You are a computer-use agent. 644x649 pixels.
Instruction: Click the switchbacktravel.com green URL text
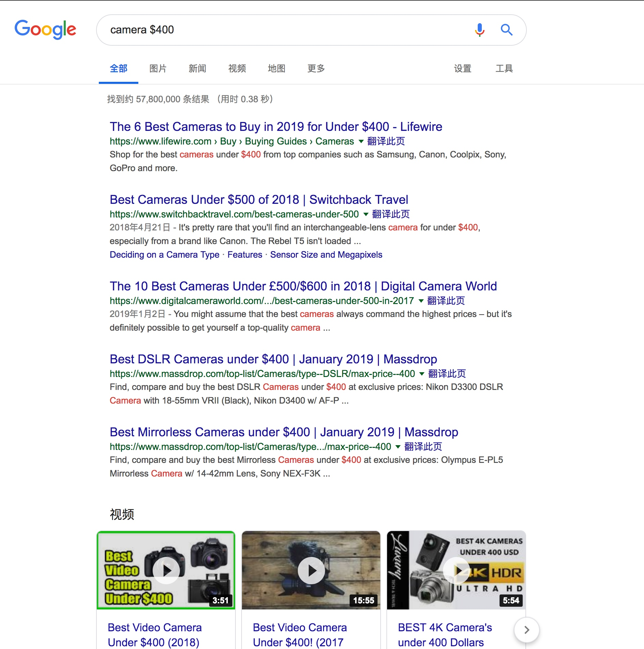(x=234, y=214)
